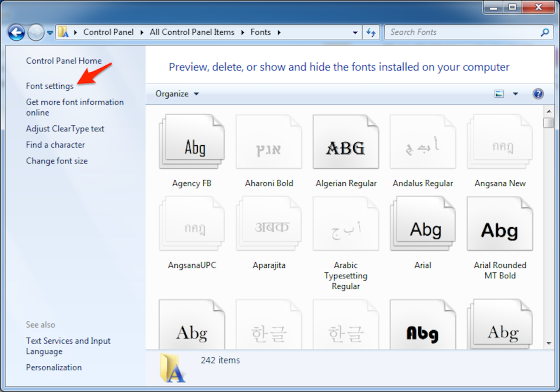Screen dimensions: 560x392
Task: Go back with the Back arrow button
Action: coord(16,33)
